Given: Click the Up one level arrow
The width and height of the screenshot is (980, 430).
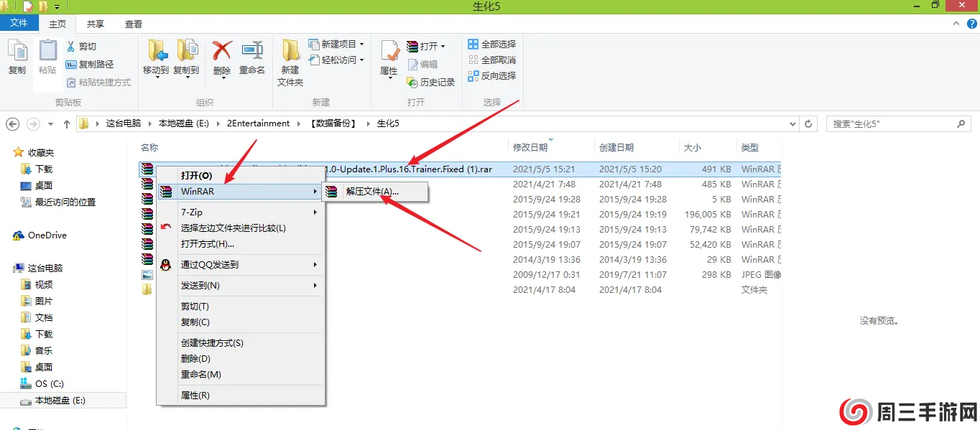Looking at the screenshot, I should pyautogui.click(x=67, y=124).
